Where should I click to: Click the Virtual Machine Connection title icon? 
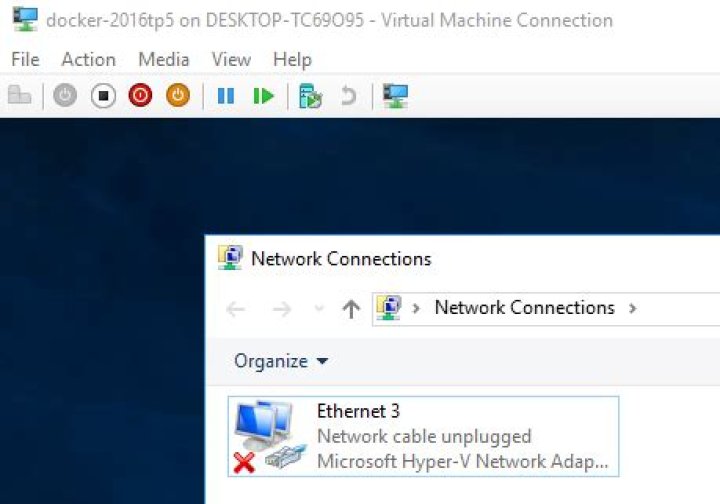25,20
